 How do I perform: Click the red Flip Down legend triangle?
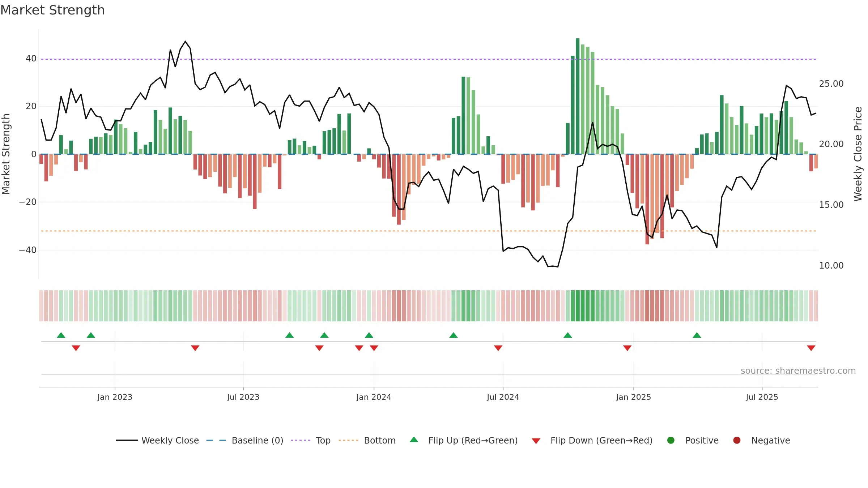point(536,441)
